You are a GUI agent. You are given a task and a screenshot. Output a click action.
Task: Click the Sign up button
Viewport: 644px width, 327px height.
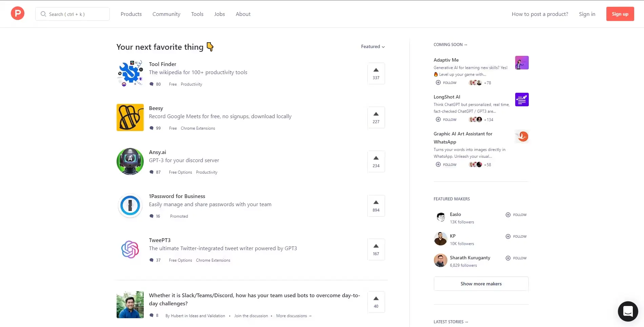coord(620,14)
